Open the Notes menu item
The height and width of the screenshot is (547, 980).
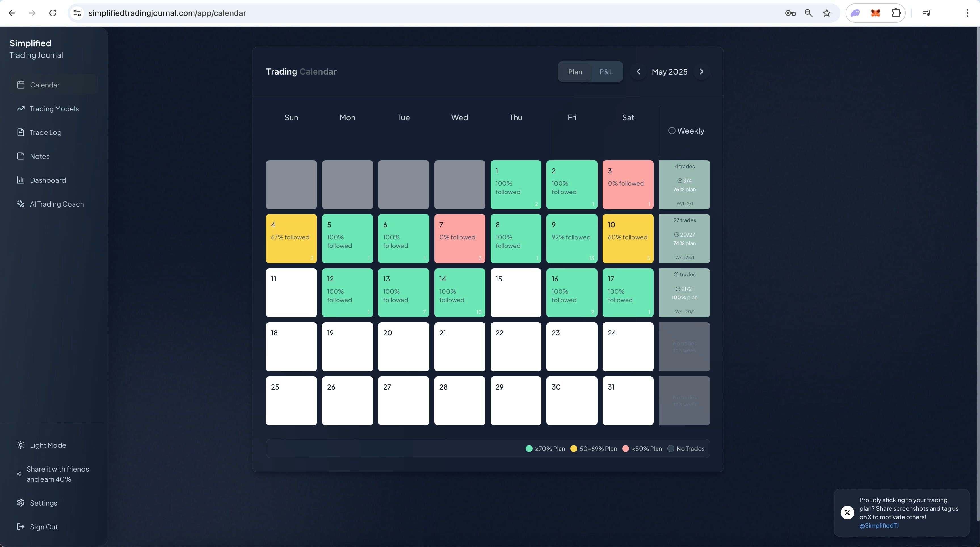point(39,156)
